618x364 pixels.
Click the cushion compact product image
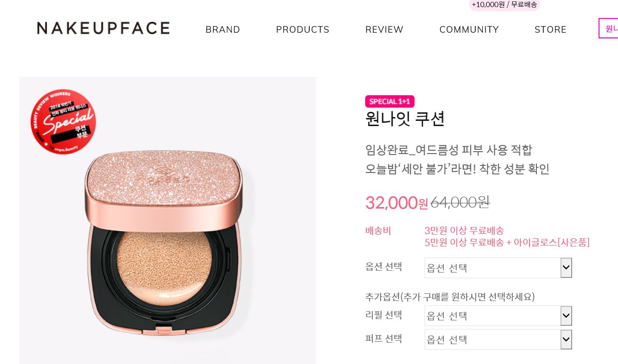167,220
